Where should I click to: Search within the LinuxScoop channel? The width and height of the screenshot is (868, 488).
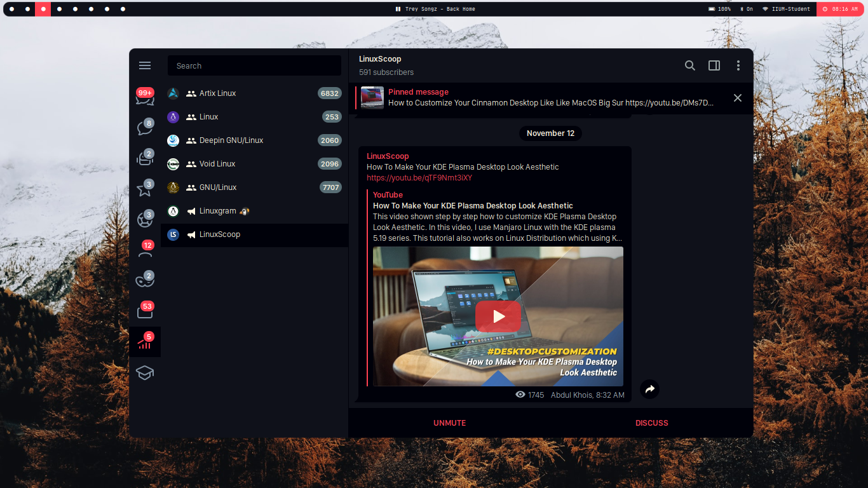click(689, 65)
